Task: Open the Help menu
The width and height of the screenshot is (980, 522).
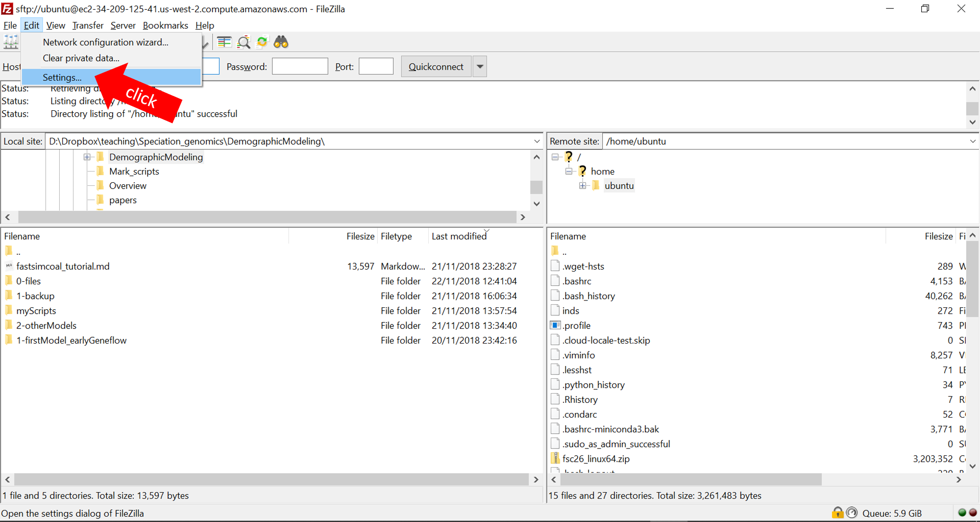Action: coord(204,25)
